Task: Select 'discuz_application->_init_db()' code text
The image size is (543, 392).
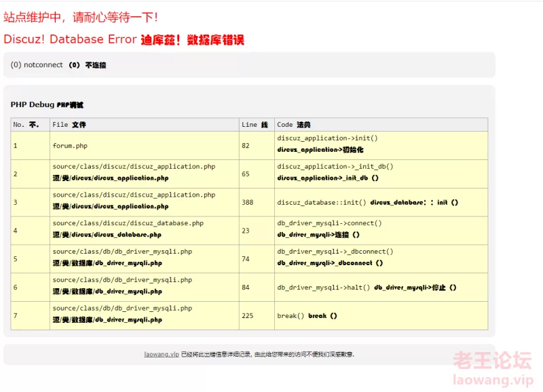Action: 335,166
